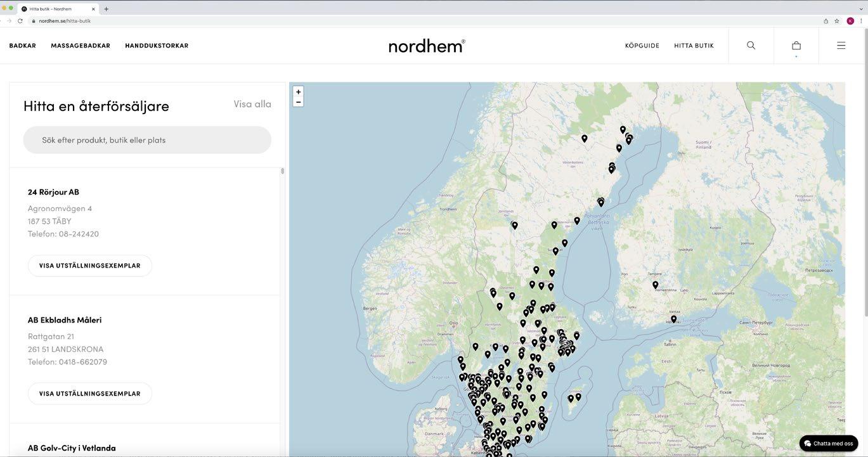
Task: Open the browser three-dot menu
Action: 861,21
